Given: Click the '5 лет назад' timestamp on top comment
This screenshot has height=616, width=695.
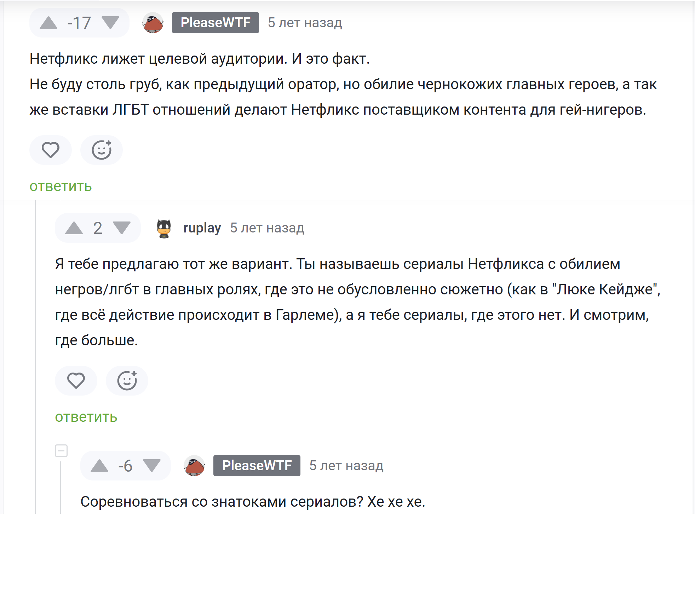Looking at the screenshot, I should pyautogui.click(x=305, y=23).
